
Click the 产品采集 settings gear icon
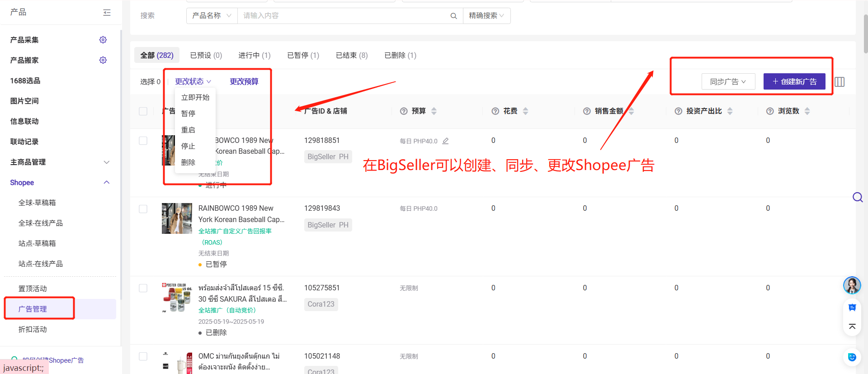103,40
